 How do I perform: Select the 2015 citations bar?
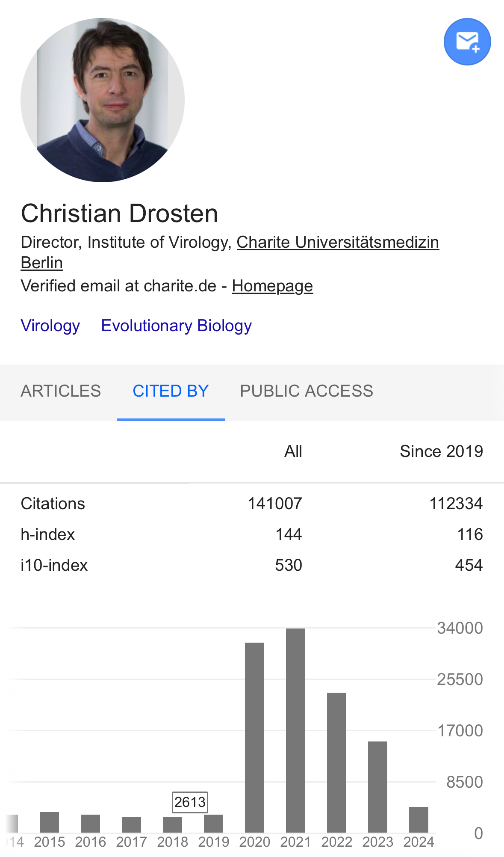pyautogui.click(x=50, y=822)
